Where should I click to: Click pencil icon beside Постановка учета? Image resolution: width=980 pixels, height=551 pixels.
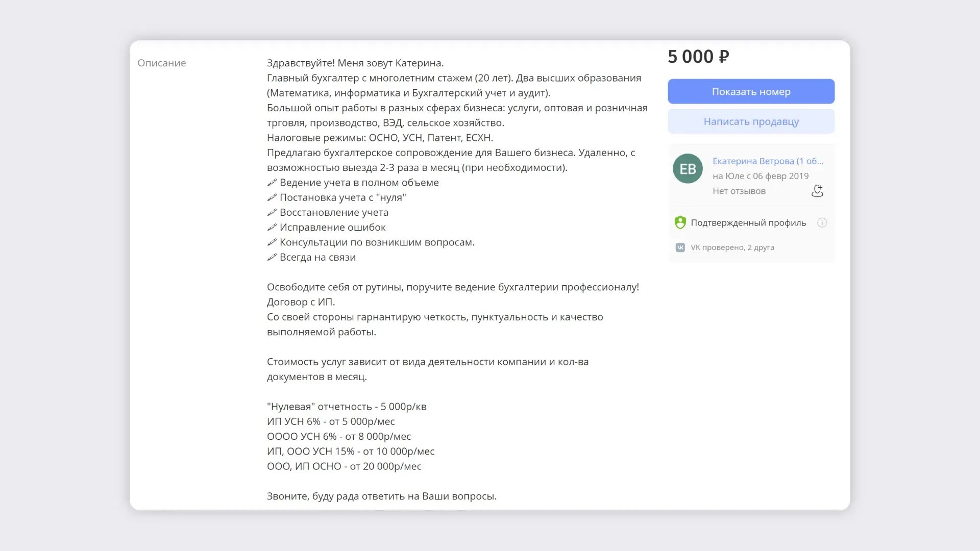click(x=272, y=197)
